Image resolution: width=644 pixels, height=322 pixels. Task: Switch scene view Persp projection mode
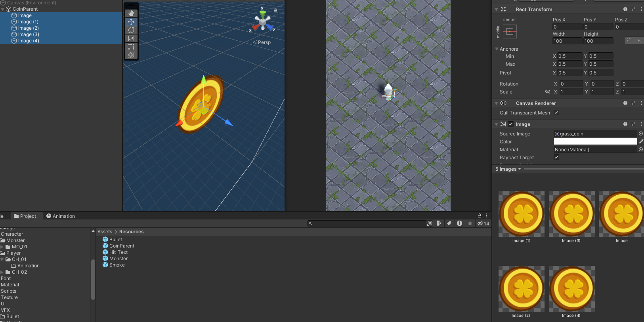[262, 42]
